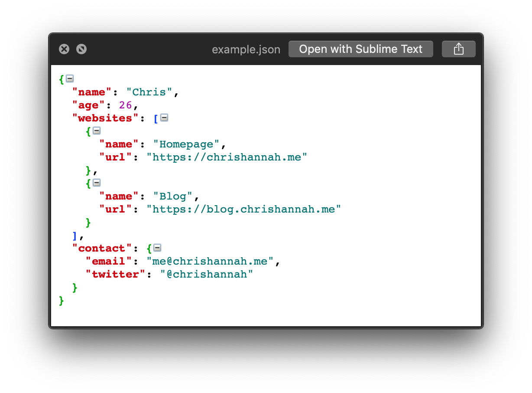Screen dimensions: 532x393
Task: Click the Open with Sublime Text button
Action: click(360, 49)
